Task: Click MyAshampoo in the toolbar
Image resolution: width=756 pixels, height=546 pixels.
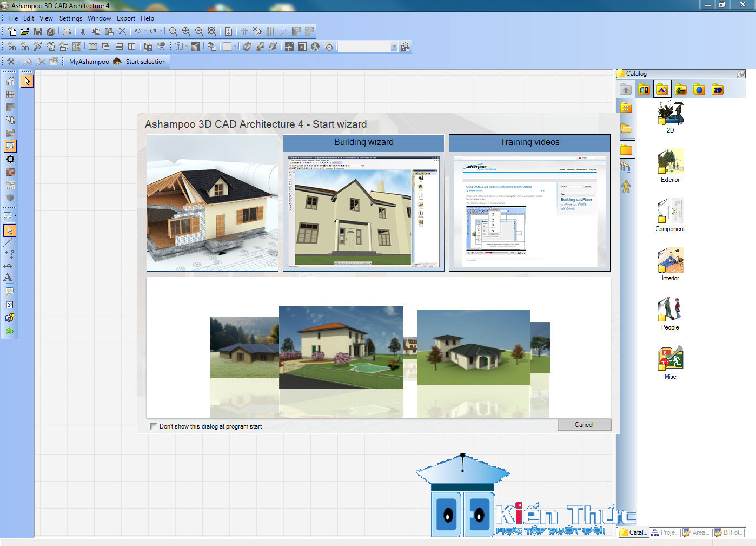Action: click(89, 62)
